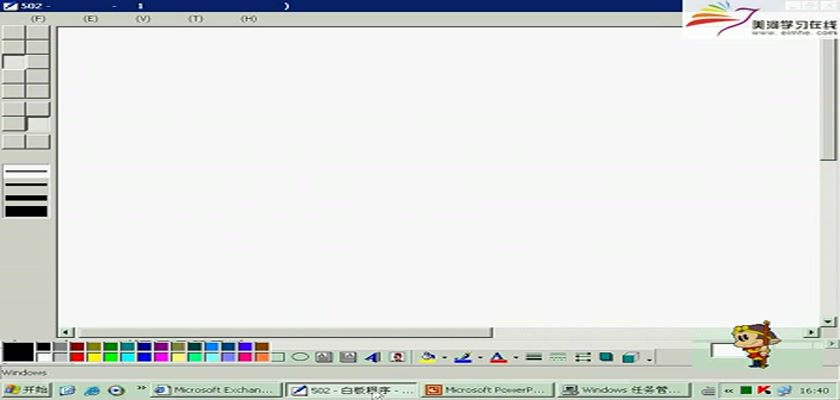
Task: Open the (F) menu in menu bar
Action: [39, 19]
